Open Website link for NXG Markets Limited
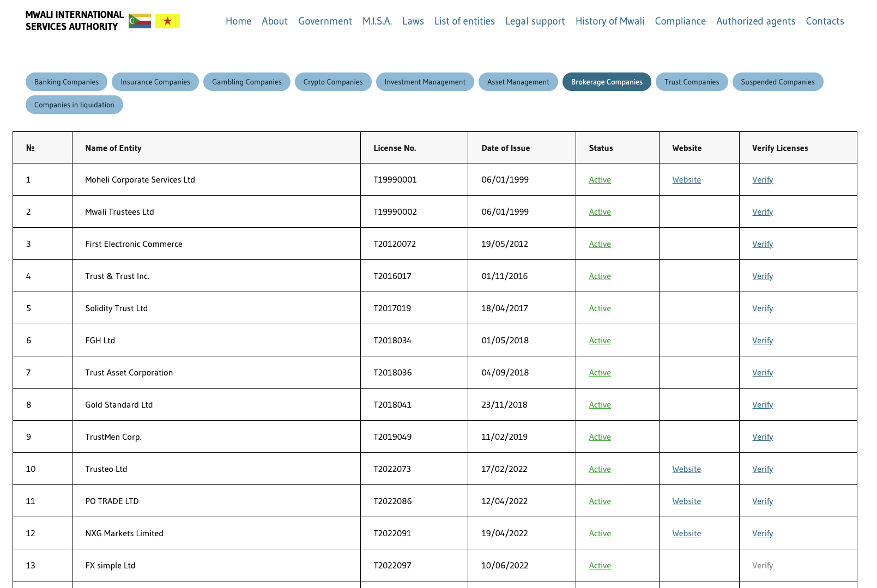 (687, 534)
